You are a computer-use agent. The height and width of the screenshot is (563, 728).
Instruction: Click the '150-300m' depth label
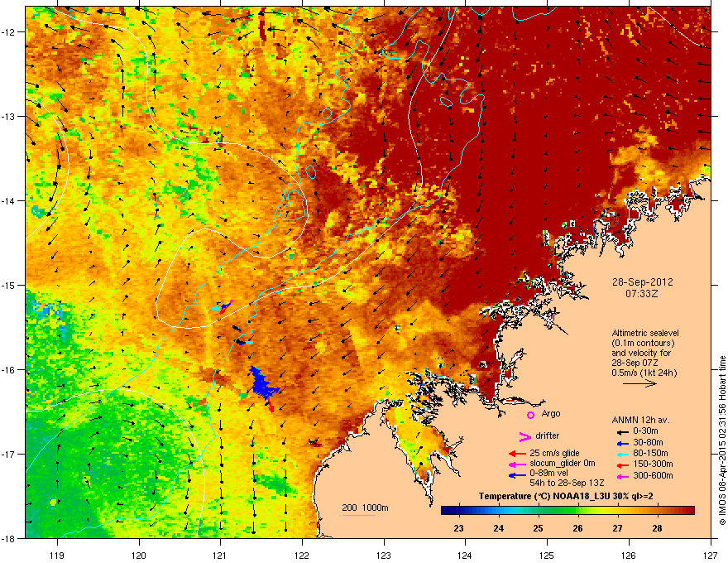(653, 464)
